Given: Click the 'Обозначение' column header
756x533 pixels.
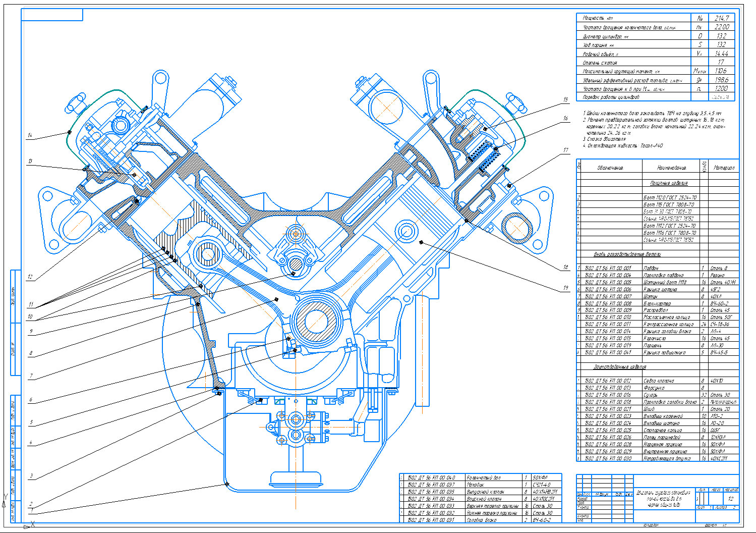Looking at the screenshot, I should tap(610, 168).
